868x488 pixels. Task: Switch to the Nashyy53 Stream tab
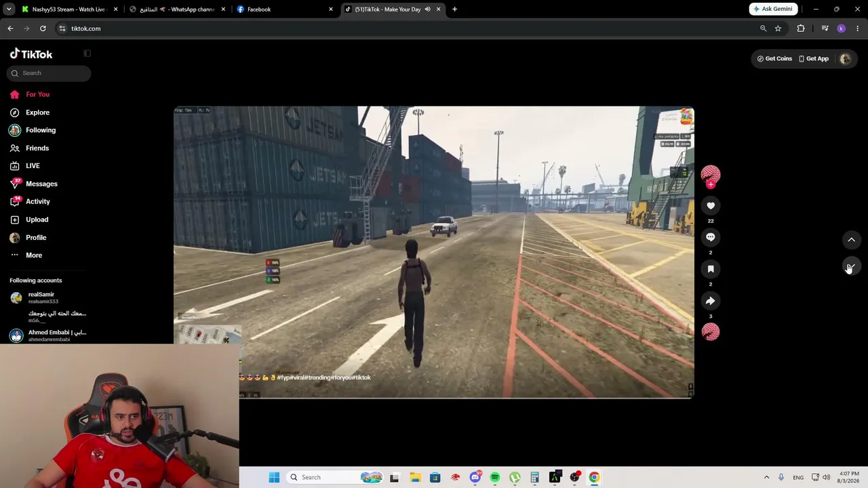[x=68, y=9]
